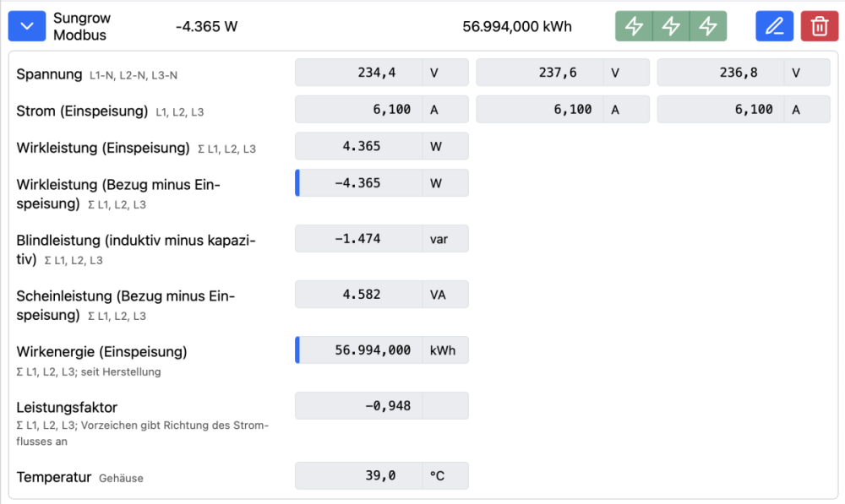Click the Wirkleistung (Einspeisung) value 4.365

(359, 146)
